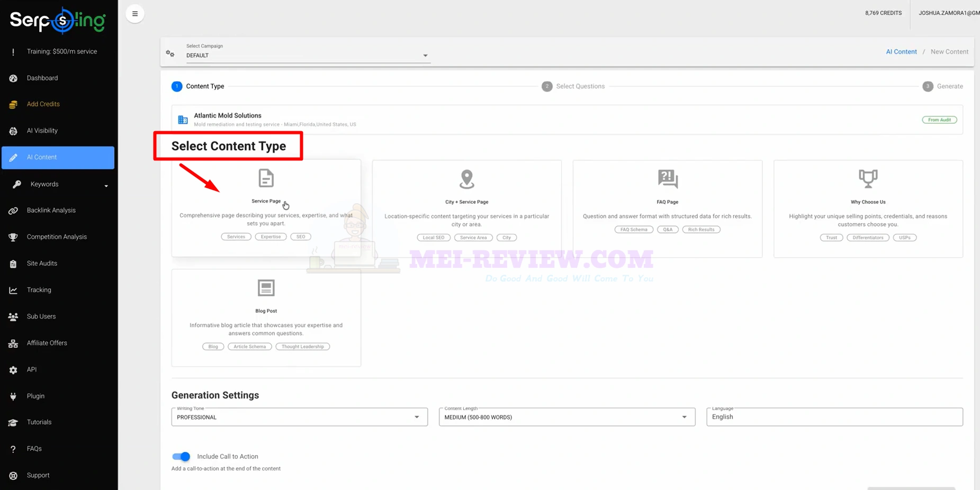Image resolution: width=980 pixels, height=490 pixels.
Task: Open the AI Content sidebar item
Action: click(58, 158)
